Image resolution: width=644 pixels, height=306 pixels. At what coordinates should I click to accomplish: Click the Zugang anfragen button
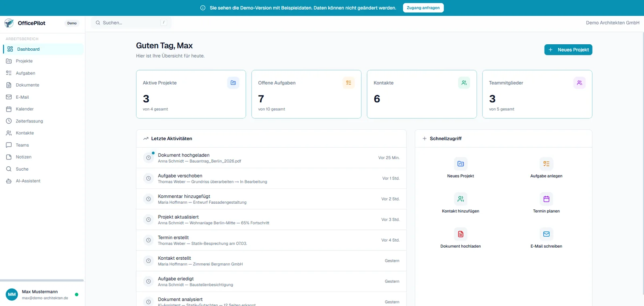click(x=423, y=8)
